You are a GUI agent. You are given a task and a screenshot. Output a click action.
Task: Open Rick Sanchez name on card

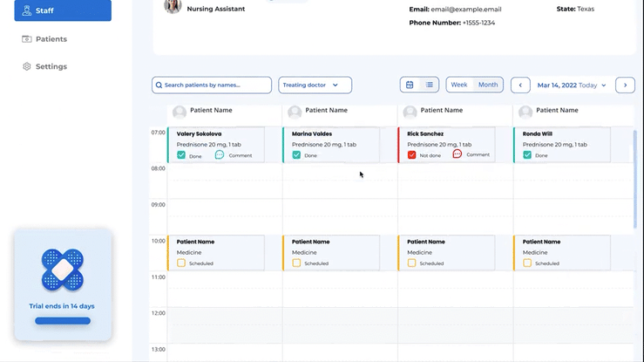[x=425, y=133]
